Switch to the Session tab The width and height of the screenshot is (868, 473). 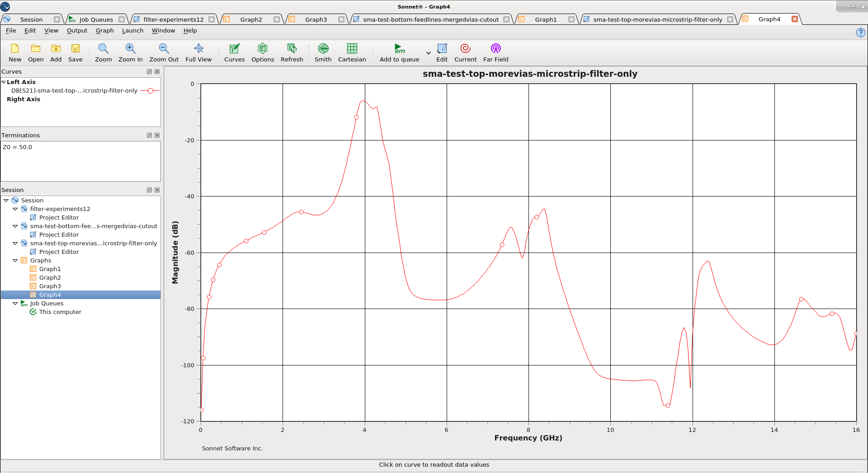pyautogui.click(x=31, y=19)
